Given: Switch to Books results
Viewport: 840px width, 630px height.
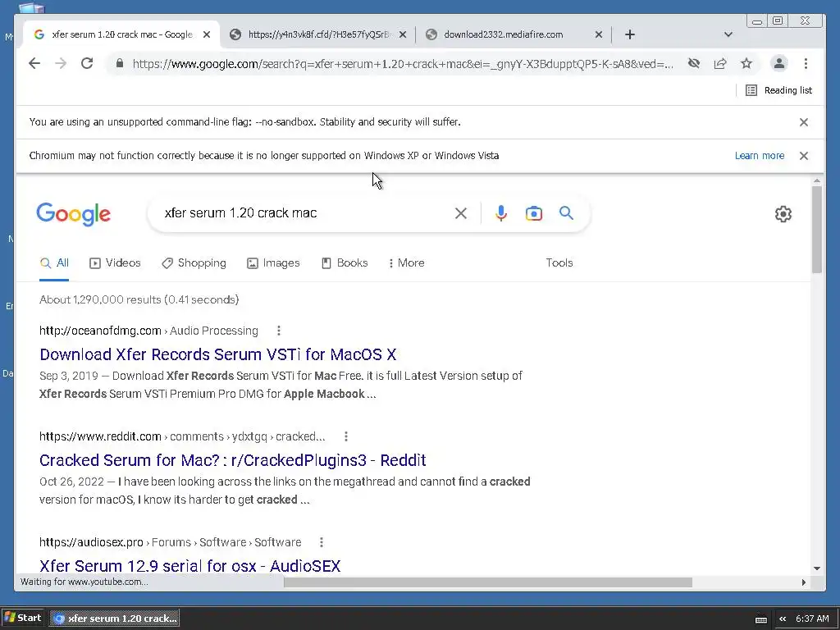Looking at the screenshot, I should [345, 263].
